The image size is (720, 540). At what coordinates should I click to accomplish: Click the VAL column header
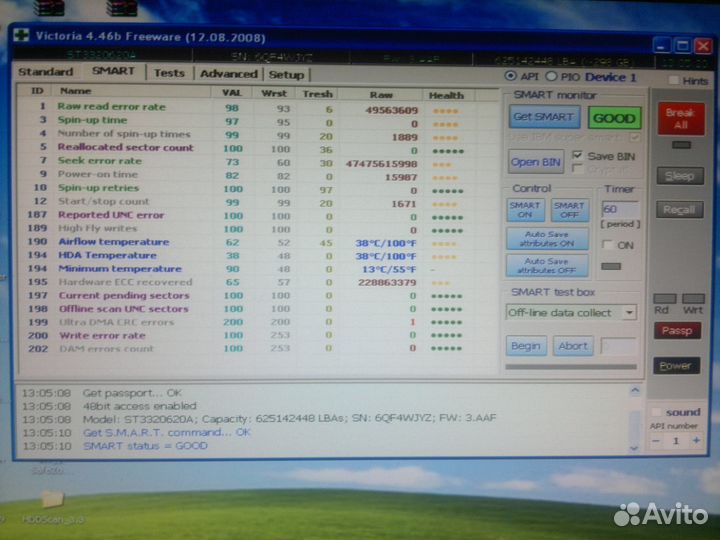click(x=231, y=92)
